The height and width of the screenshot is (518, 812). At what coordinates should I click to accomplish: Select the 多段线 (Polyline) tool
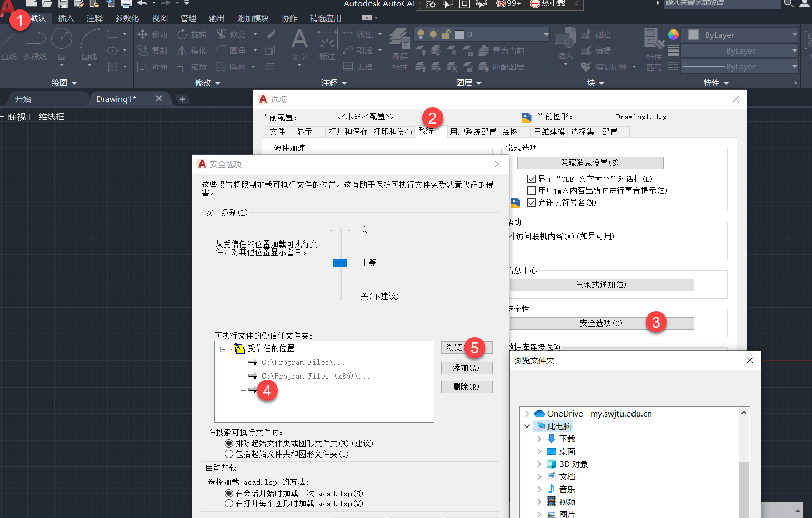coord(35,44)
